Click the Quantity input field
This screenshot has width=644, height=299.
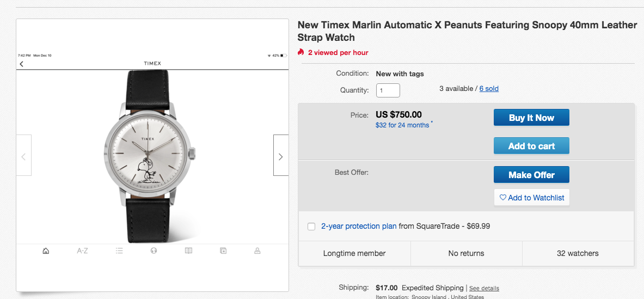[x=388, y=90]
